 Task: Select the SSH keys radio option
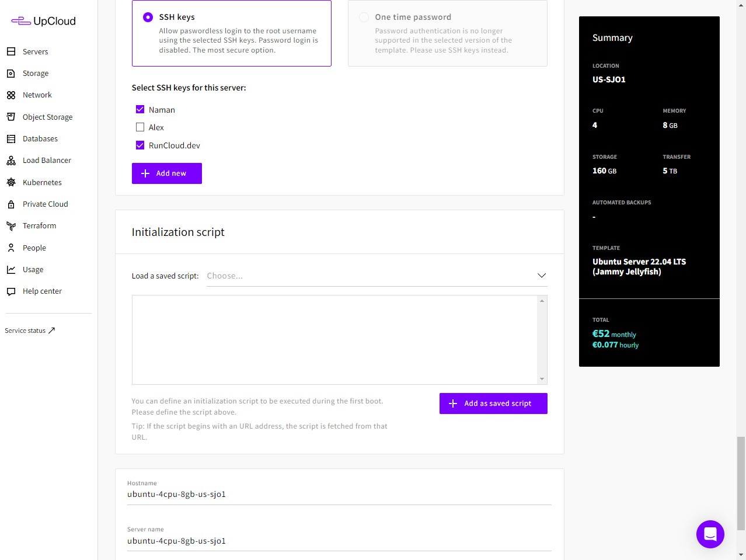[148, 18]
